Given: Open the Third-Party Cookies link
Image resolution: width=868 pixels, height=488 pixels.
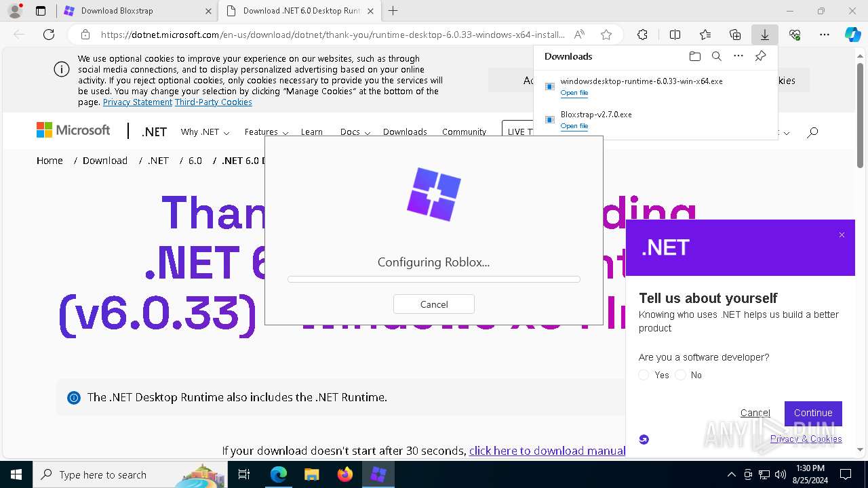Looking at the screenshot, I should [x=214, y=102].
